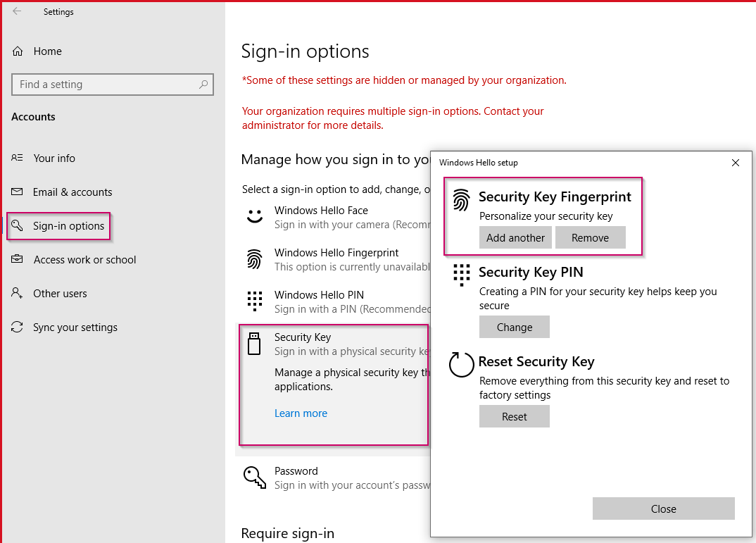This screenshot has width=756, height=543.
Task: Navigate to Access work or school
Action: [85, 259]
